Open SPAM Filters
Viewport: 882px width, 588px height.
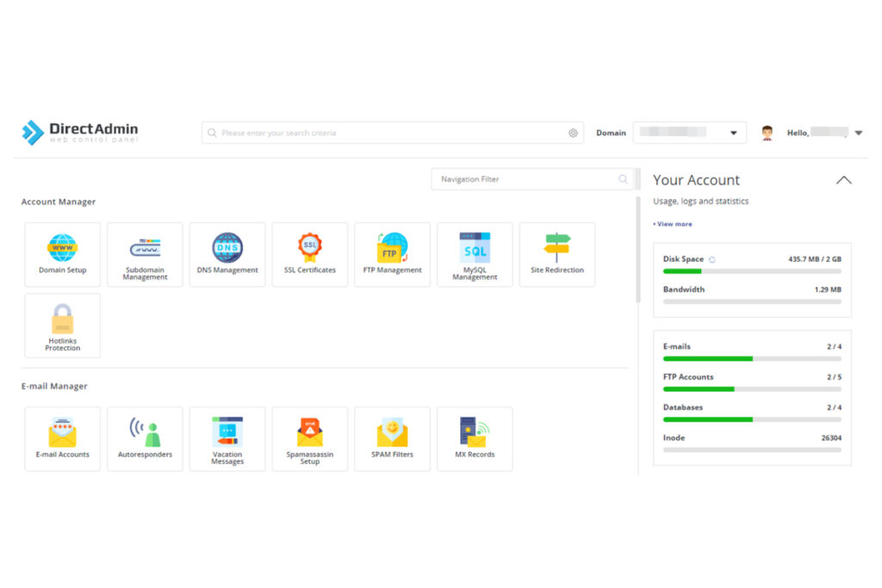[x=392, y=439]
